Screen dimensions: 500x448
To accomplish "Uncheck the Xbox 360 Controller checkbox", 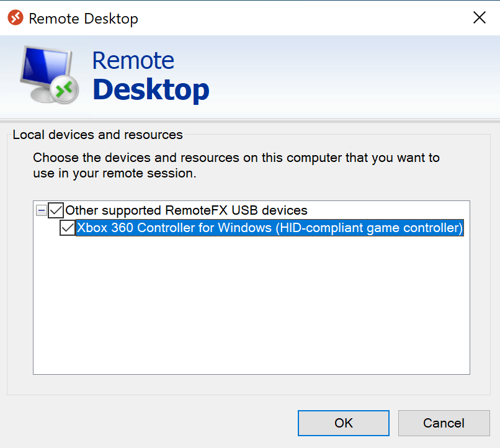I will (67, 228).
